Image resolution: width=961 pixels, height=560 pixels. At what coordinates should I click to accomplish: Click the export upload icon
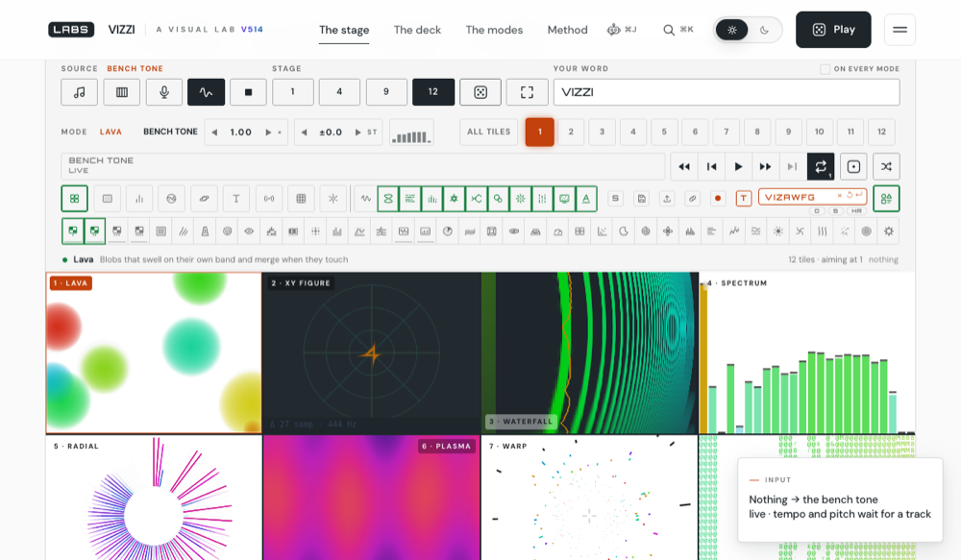tap(667, 199)
